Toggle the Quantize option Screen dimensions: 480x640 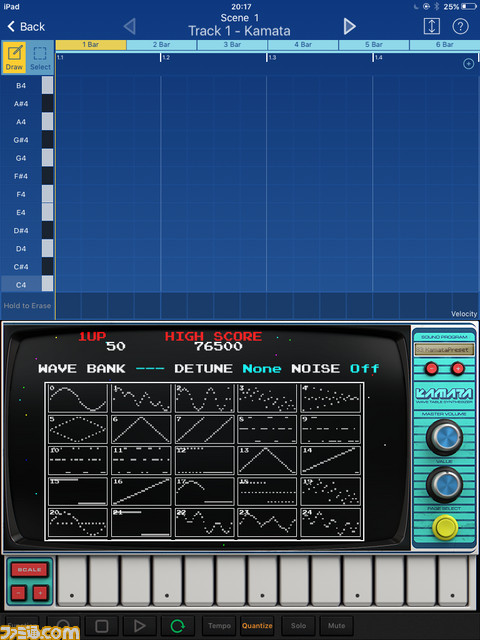pos(257,625)
